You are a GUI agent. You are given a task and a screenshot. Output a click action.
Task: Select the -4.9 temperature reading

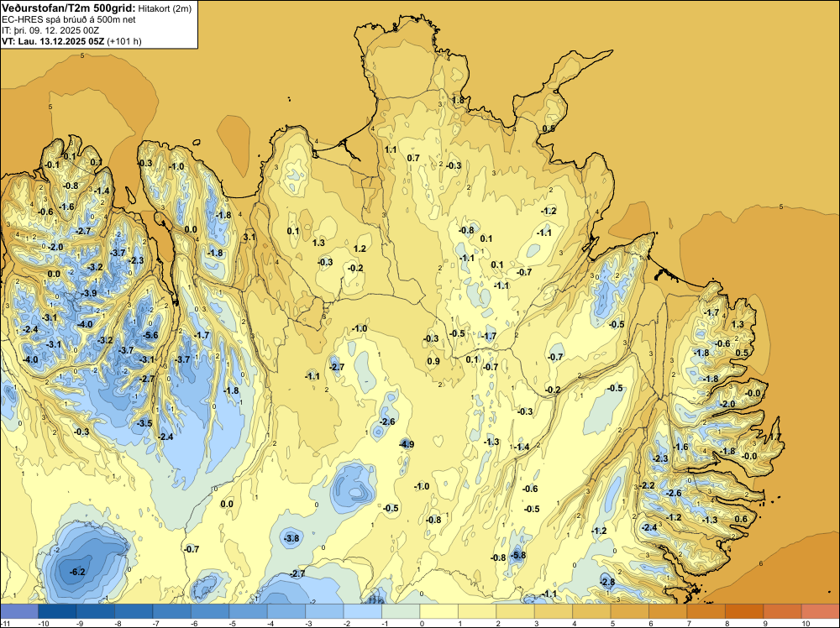point(406,444)
